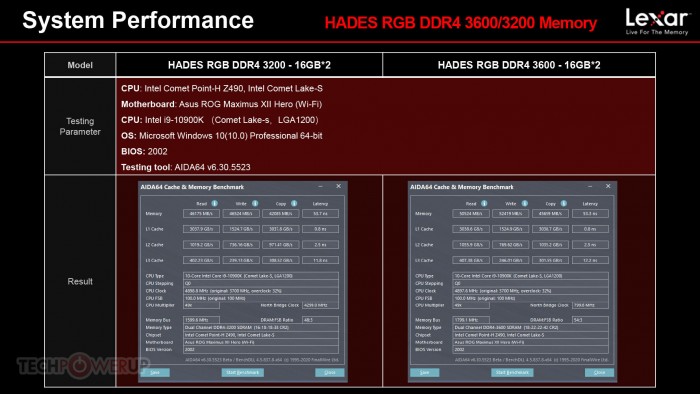
Task: Click the 'HADES RGB DDR4 3200 - 16GB*2' header
Action: click(x=249, y=65)
